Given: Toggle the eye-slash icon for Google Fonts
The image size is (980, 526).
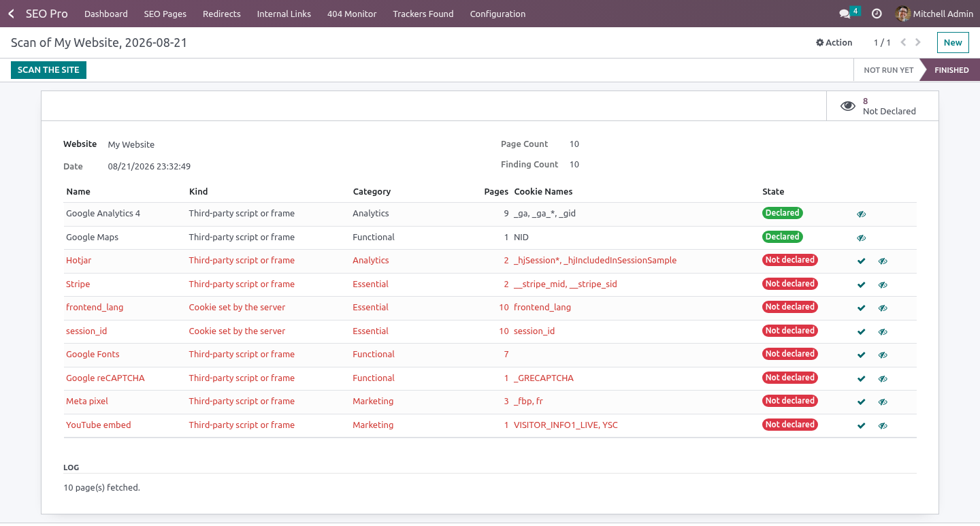Looking at the screenshot, I should click(x=883, y=355).
